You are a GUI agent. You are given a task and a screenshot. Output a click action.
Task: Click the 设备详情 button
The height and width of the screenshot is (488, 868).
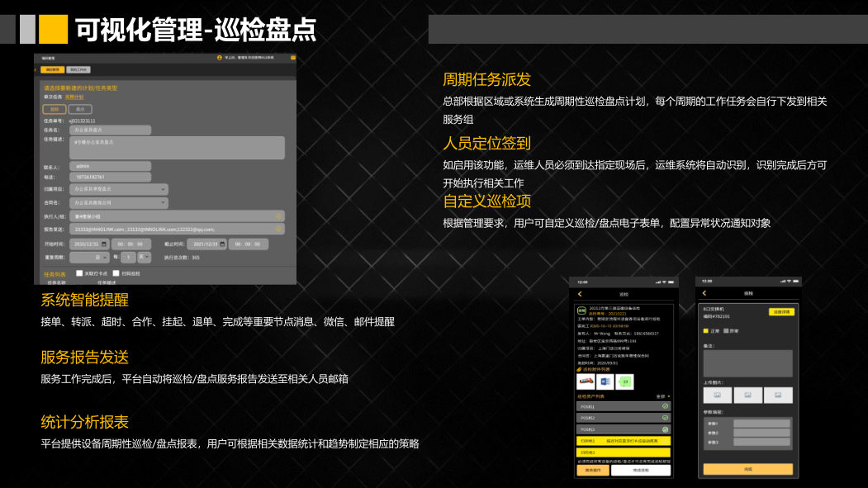click(781, 312)
